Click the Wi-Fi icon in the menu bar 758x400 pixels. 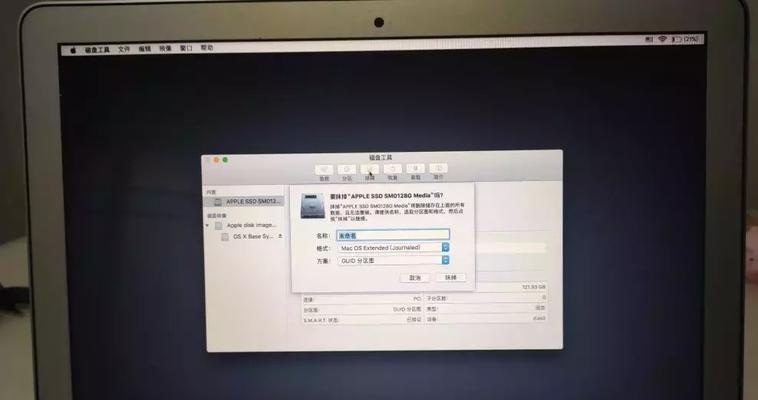[662, 39]
